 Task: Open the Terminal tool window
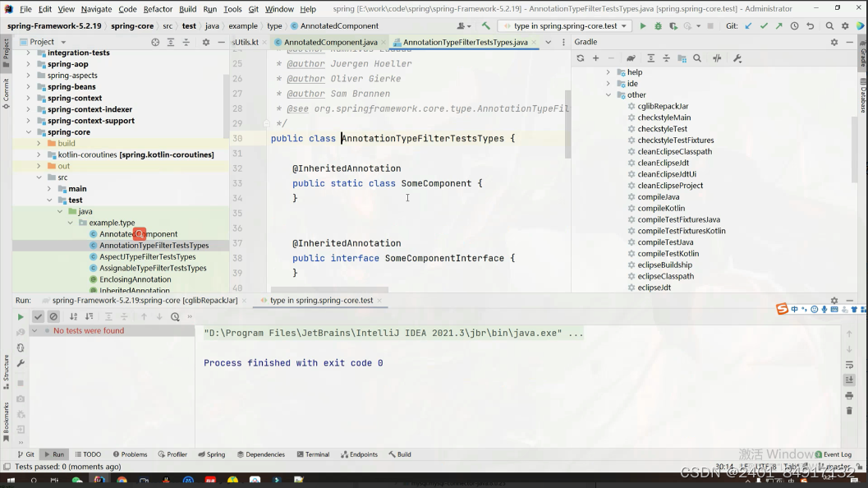click(313, 454)
